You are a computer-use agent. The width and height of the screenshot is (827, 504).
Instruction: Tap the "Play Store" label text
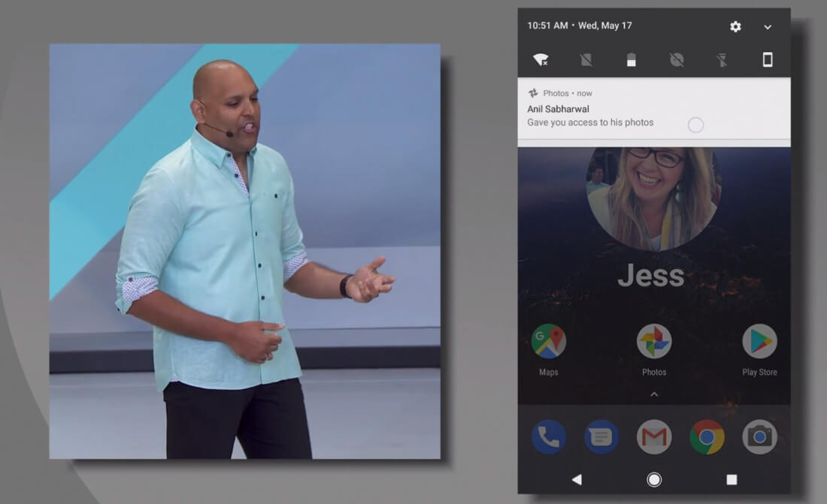pos(759,373)
